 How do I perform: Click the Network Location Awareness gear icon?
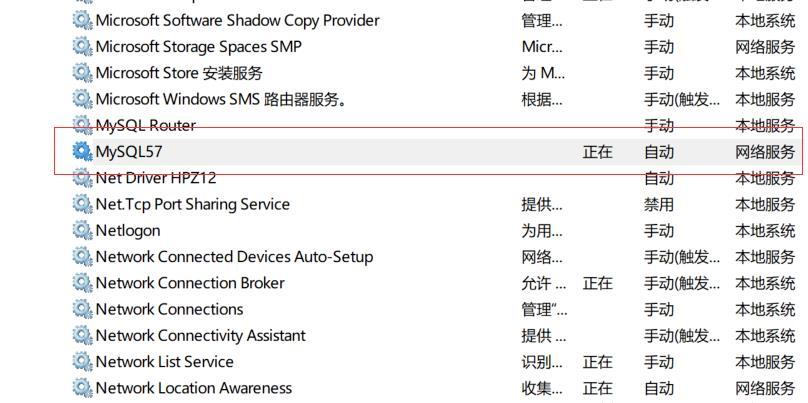point(82,388)
